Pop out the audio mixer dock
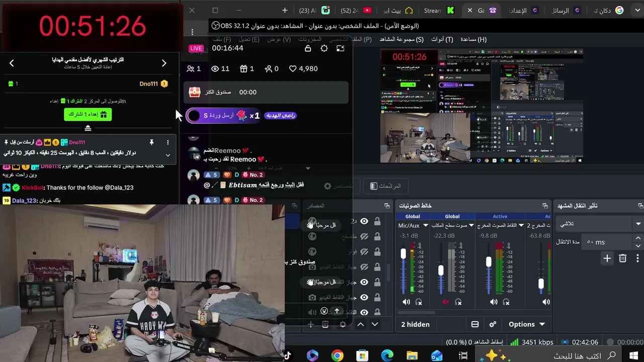This screenshot has height=362, width=644. click(x=545, y=206)
